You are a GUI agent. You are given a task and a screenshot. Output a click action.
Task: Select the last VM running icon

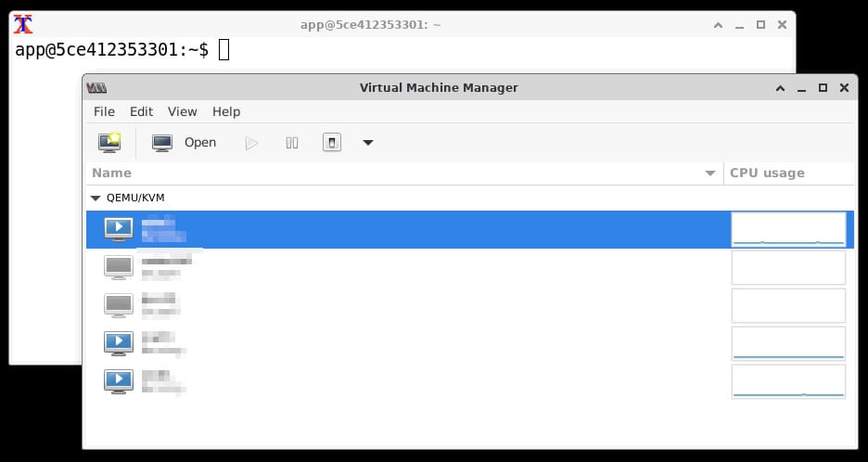coord(119,381)
